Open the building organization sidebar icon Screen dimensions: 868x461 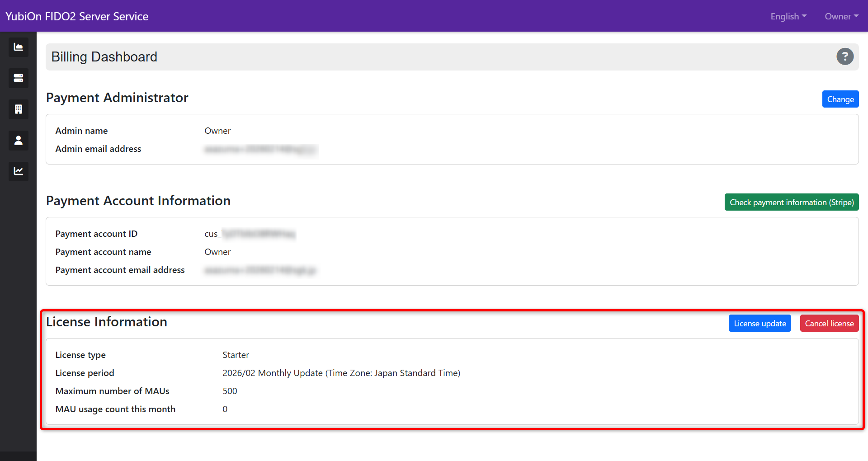click(18, 109)
